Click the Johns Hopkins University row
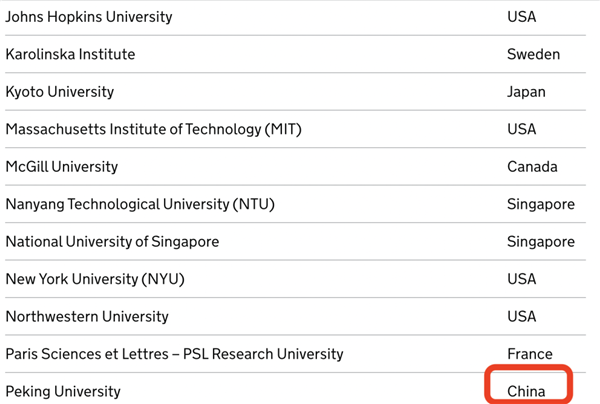This screenshot has width=600, height=404. (295, 17)
